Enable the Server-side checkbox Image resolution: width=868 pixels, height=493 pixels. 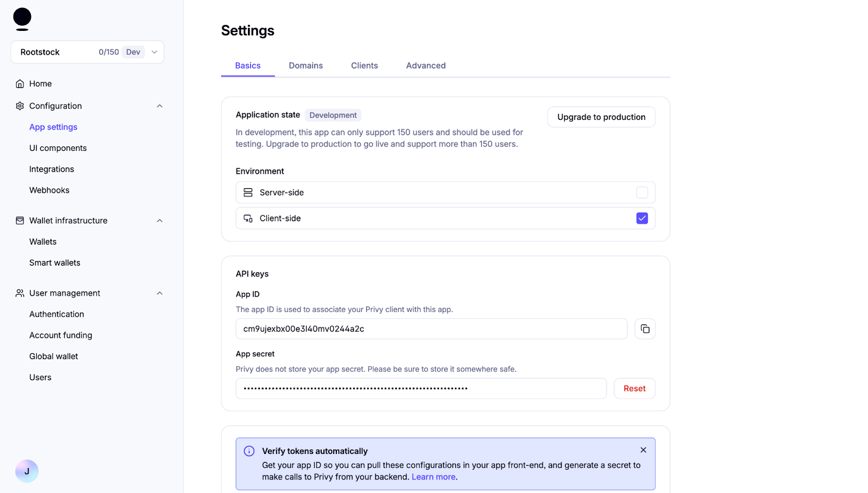pos(642,192)
